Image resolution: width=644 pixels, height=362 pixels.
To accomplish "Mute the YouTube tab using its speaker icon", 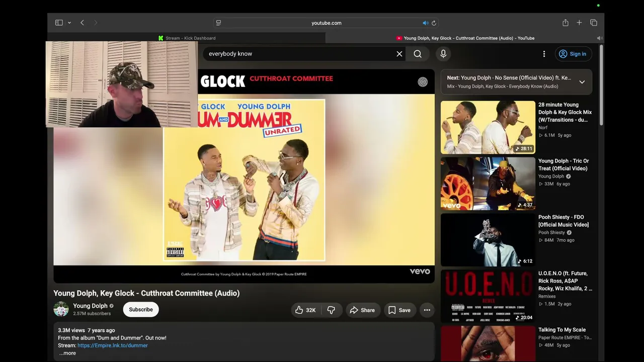I will coord(599,38).
